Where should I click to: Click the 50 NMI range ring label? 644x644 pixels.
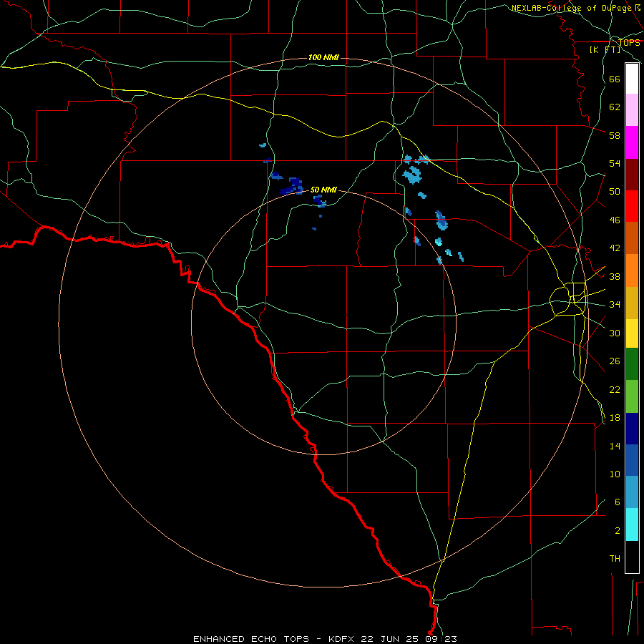click(x=323, y=190)
